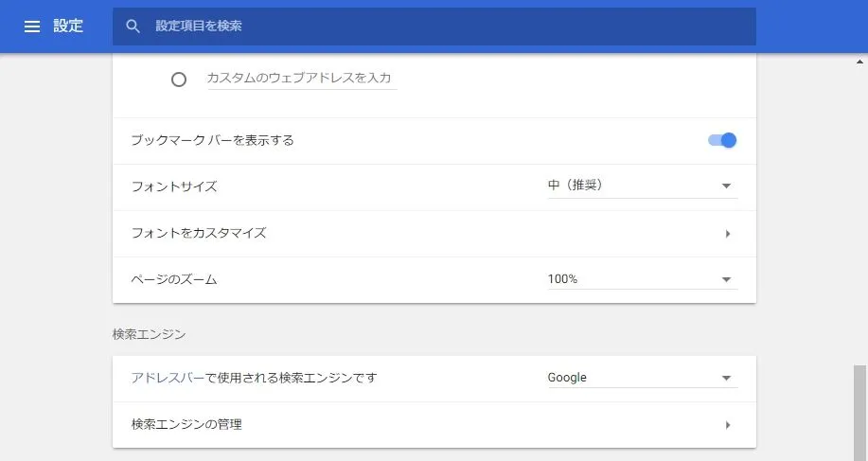868x461 pixels.
Task: Click the arrow beside 検索エンジンの管理
Action: pyautogui.click(x=727, y=425)
